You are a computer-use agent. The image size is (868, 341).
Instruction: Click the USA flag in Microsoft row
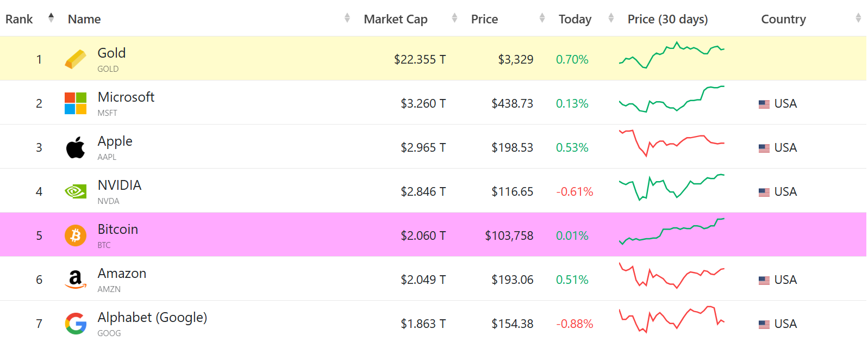[764, 104]
